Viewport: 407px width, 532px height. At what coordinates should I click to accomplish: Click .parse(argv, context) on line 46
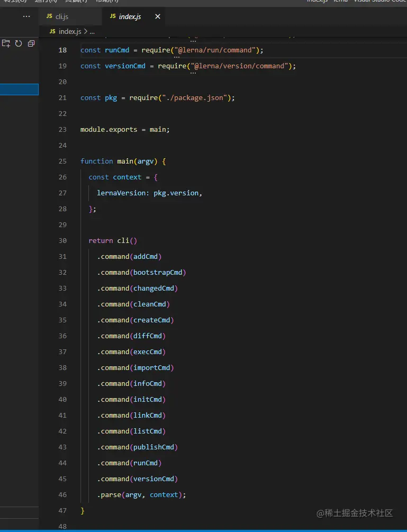click(x=139, y=494)
